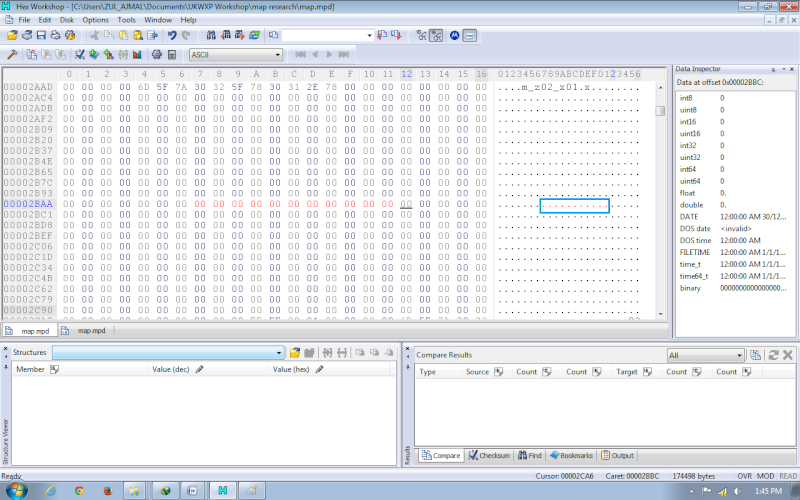Click the Goto address input field

[324, 35]
